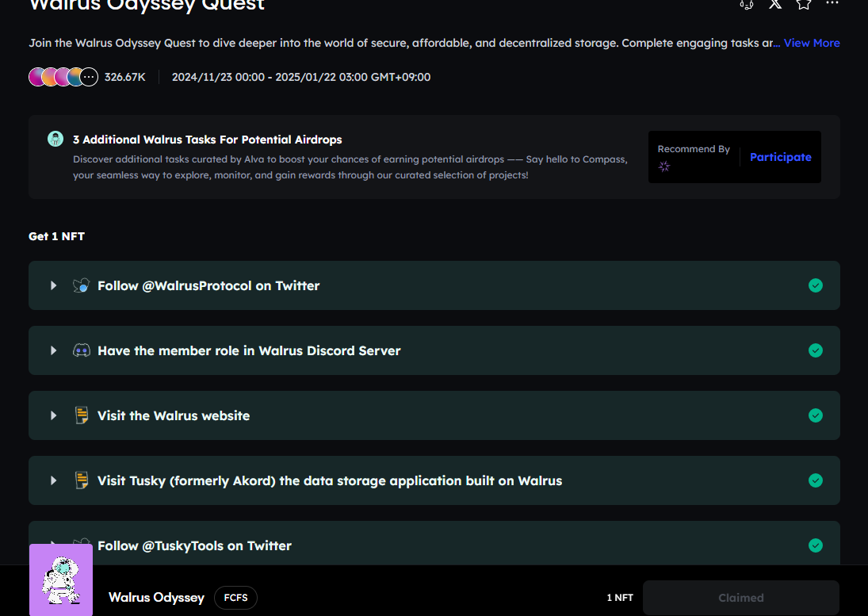Click the Walrus Odyssey Quest page title
Viewport: 868px width, 616px height.
[x=147, y=6]
